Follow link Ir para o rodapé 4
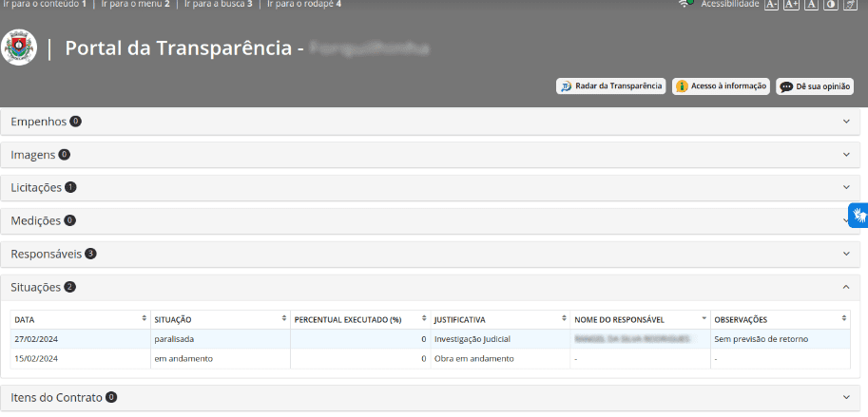Screen dimensions: 868x417 (304, 4)
